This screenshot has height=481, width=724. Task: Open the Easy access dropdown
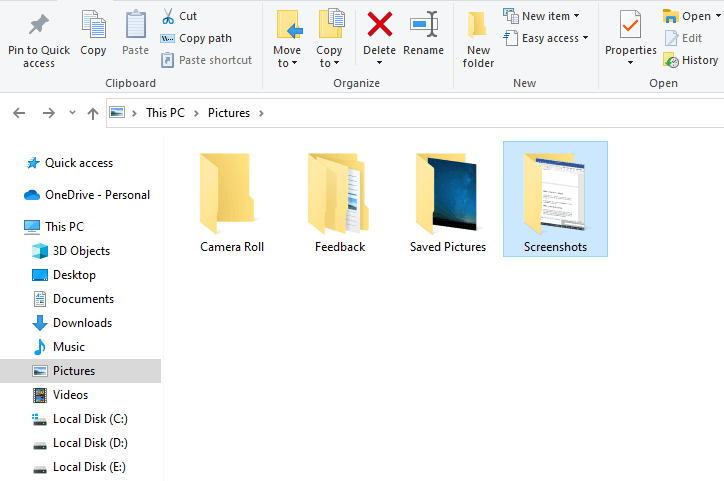(545, 38)
